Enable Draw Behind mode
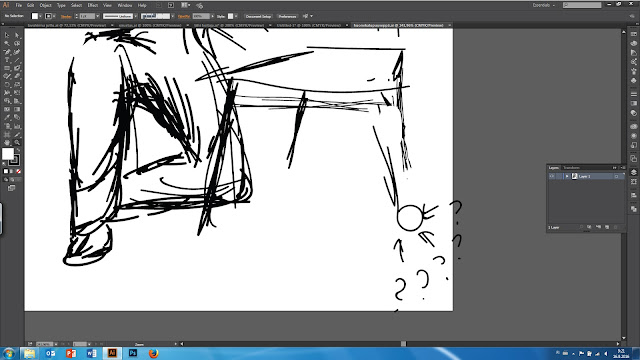640x360 pixels. 12,180
